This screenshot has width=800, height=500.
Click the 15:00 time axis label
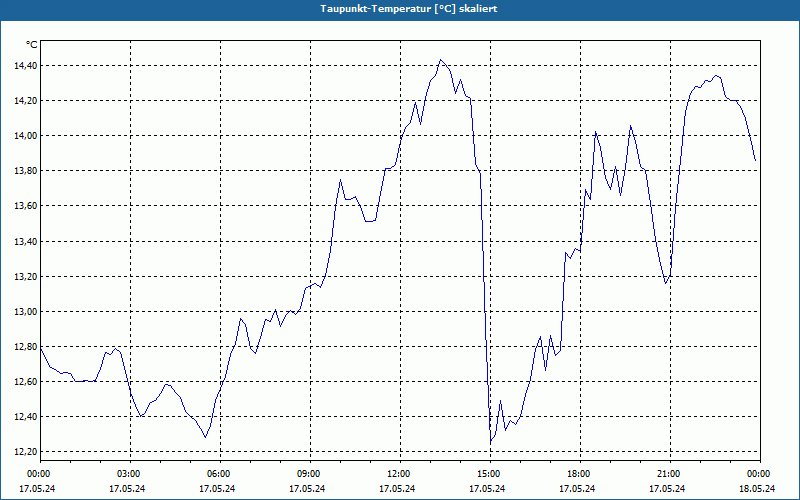coord(490,474)
